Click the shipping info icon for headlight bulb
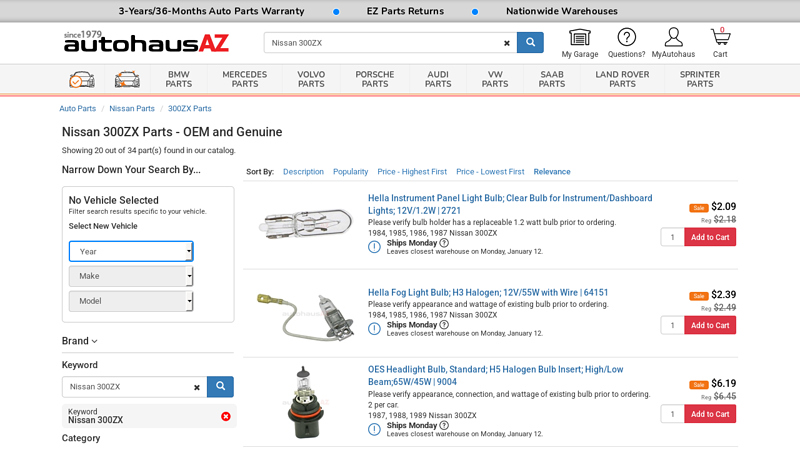The image size is (800, 450). tap(374, 430)
